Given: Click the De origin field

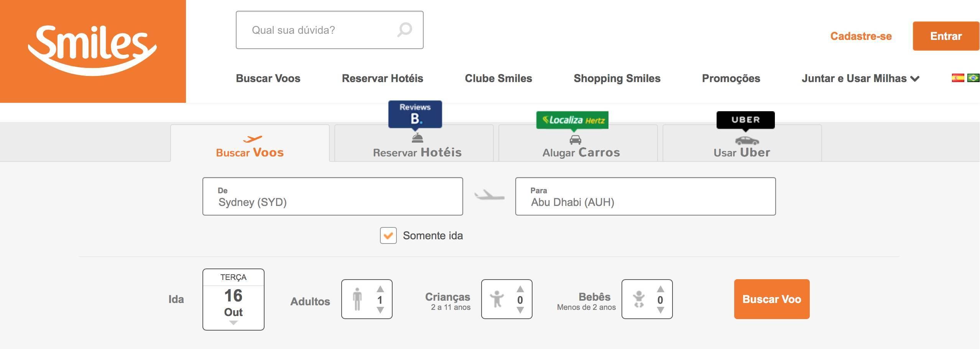Looking at the screenshot, I should coord(332,196).
